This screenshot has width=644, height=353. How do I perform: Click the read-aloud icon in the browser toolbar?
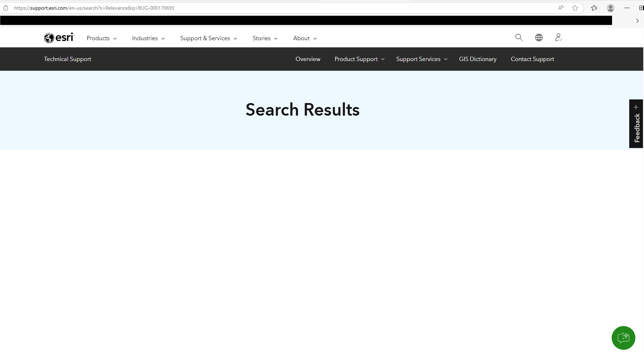pos(561,8)
